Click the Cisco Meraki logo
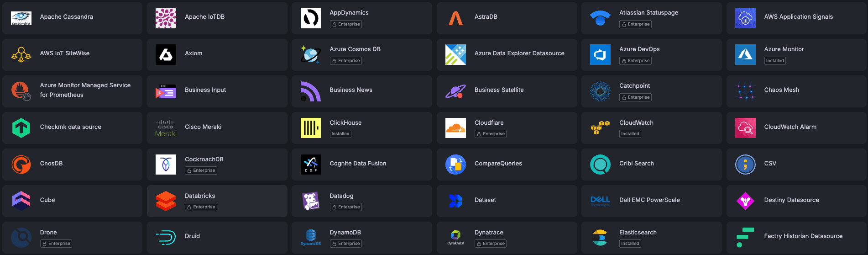The width and height of the screenshot is (868, 255). click(166, 128)
